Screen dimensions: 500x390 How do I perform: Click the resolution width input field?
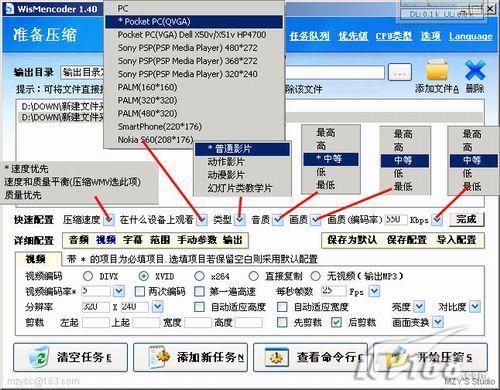click(x=96, y=307)
